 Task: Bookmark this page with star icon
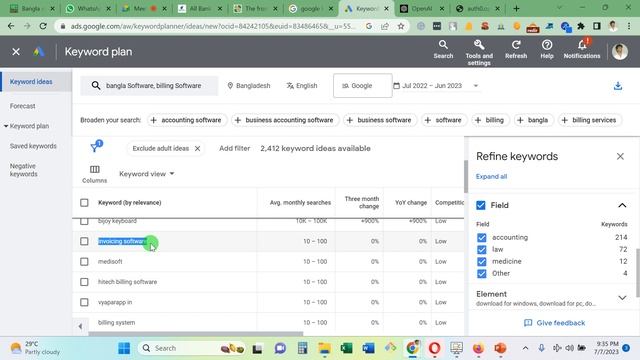tap(401, 26)
